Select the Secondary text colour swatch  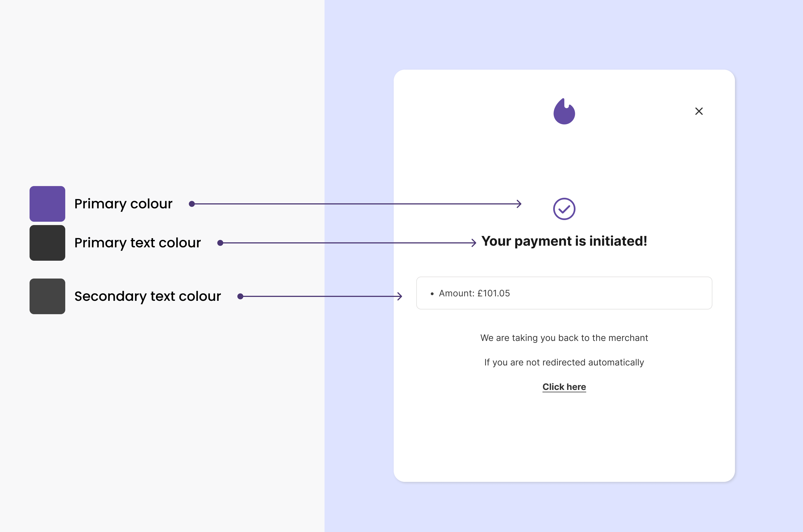(x=47, y=296)
